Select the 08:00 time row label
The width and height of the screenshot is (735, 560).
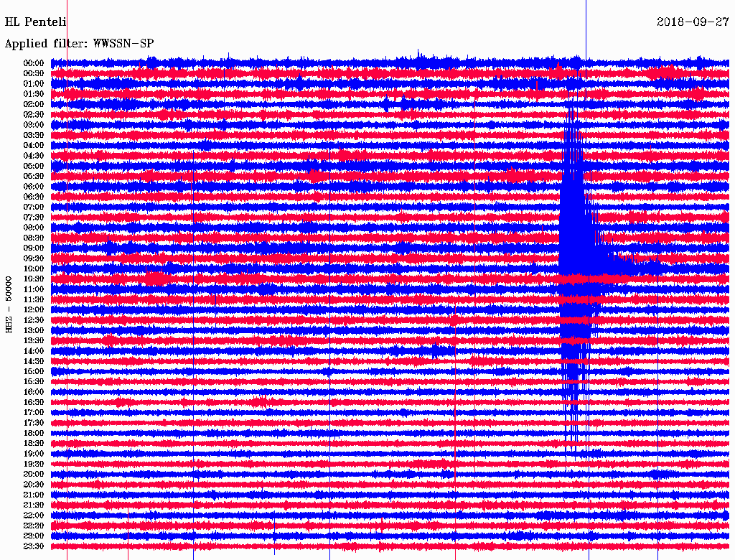33,228
